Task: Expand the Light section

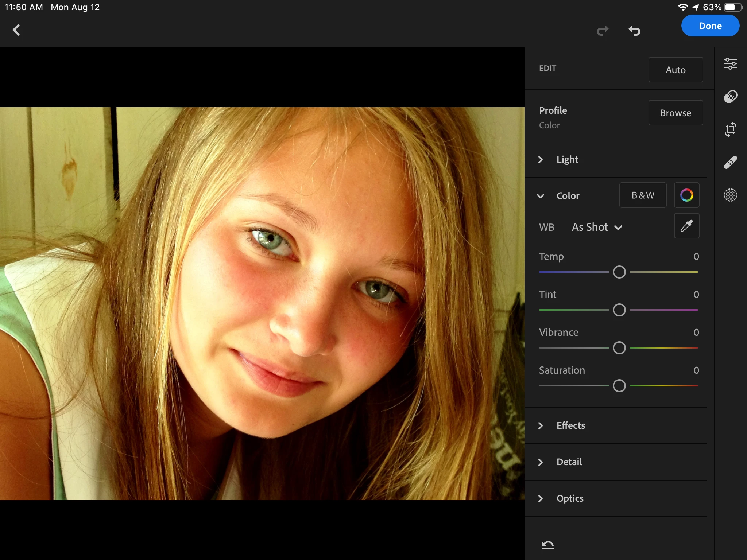Action: [x=567, y=159]
